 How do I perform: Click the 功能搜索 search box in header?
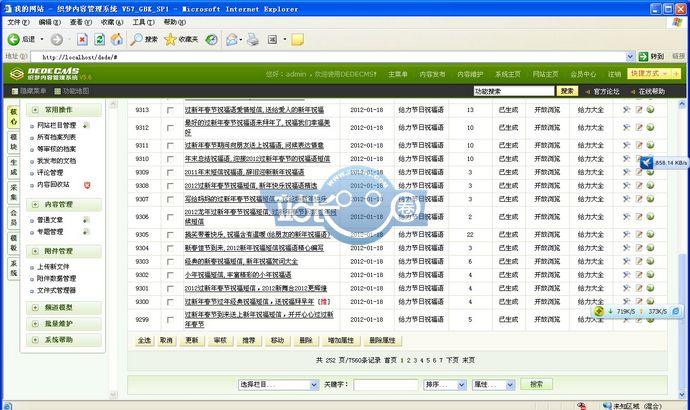click(514, 91)
